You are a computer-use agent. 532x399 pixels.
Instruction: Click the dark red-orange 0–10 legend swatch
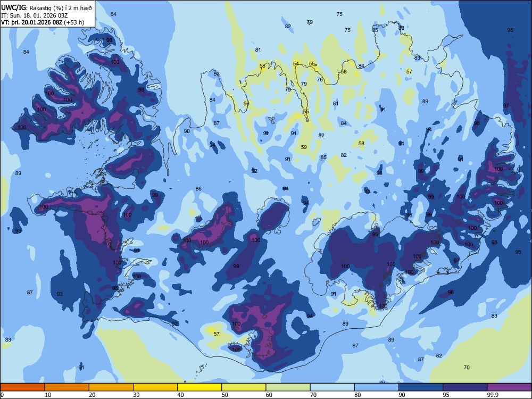pyautogui.click(x=22, y=387)
